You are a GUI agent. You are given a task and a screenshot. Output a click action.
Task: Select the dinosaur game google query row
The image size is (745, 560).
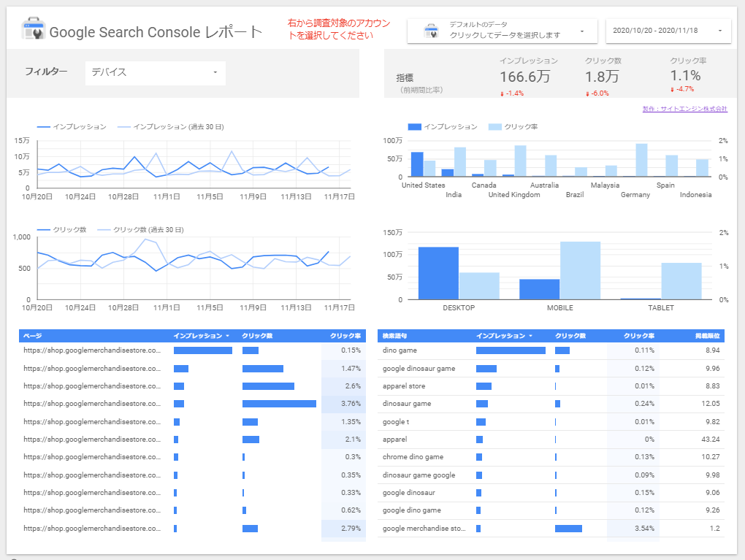(551, 475)
